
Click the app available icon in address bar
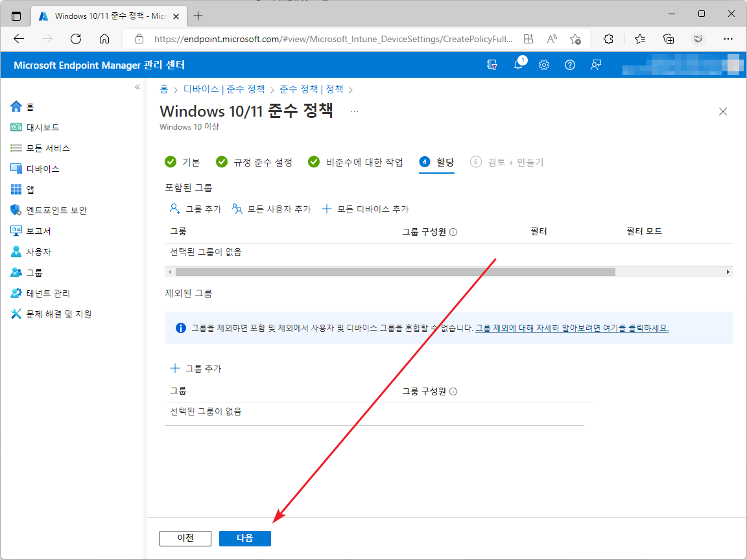point(528,39)
